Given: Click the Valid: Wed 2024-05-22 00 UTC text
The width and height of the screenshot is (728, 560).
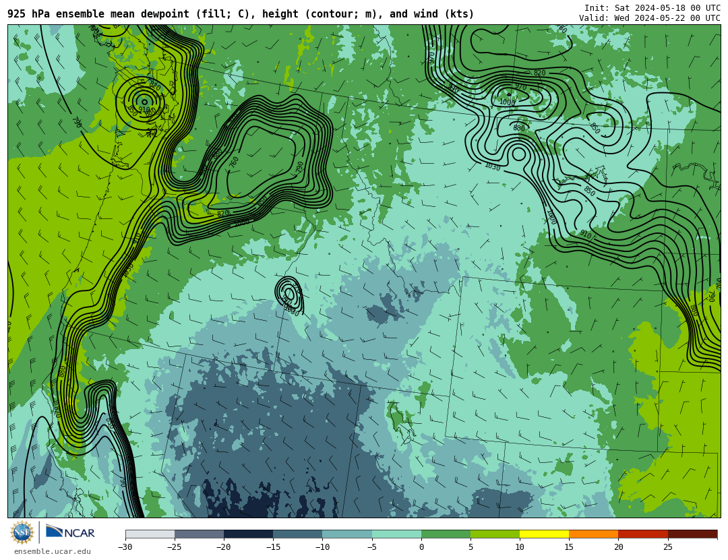Looking at the screenshot, I should point(650,18).
